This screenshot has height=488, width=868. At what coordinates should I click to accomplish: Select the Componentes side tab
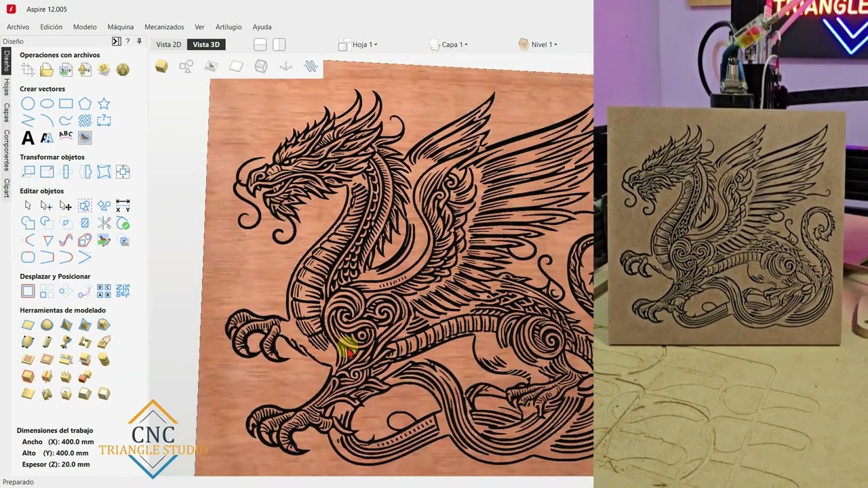pyautogui.click(x=6, y=150)
